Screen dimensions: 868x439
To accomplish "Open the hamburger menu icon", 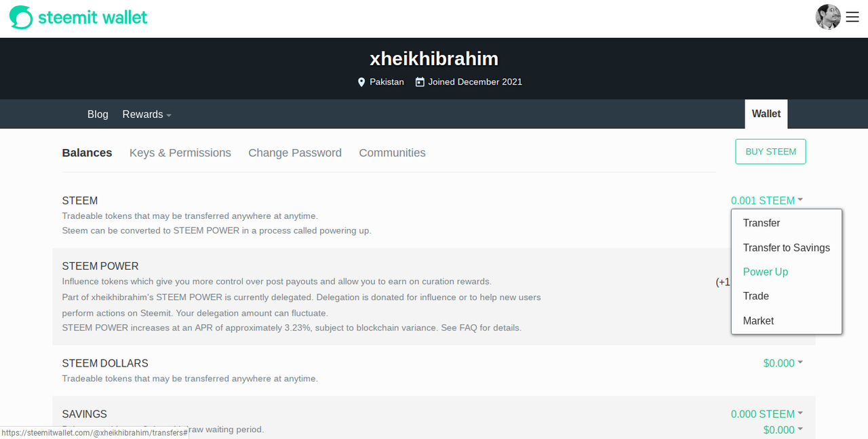I will click(852, 18).
